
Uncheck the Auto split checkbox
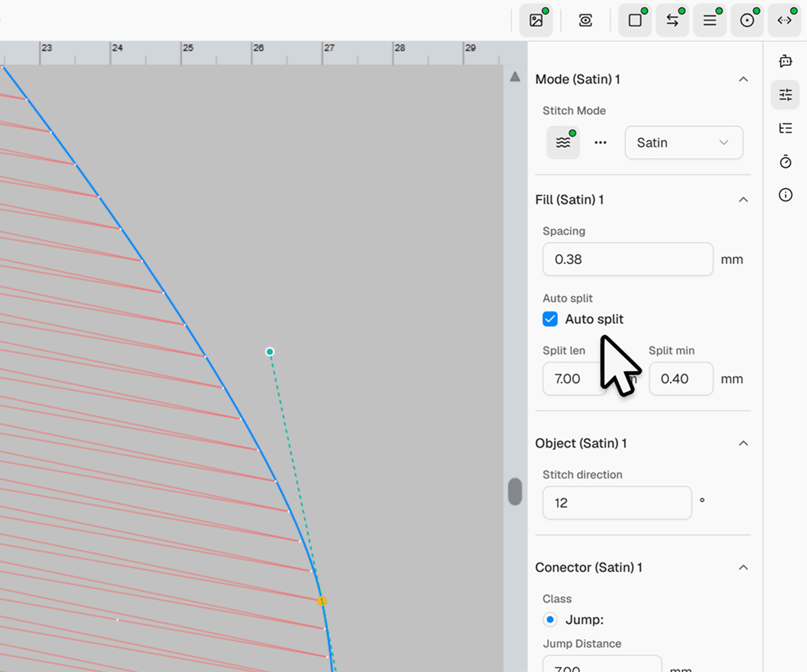pyautogui.click(x=550, y=319)
